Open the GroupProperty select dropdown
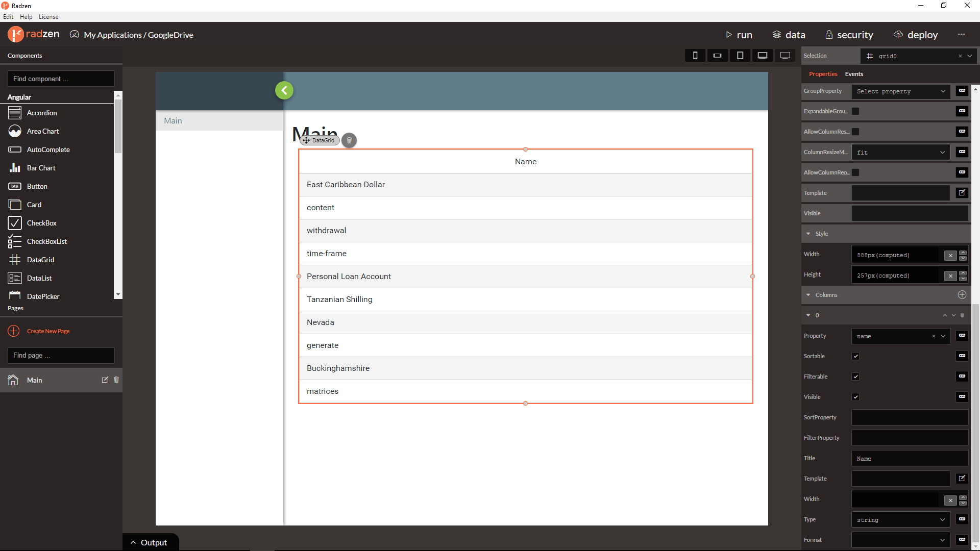This screenshot has height=551, width=980. point(900,91)
